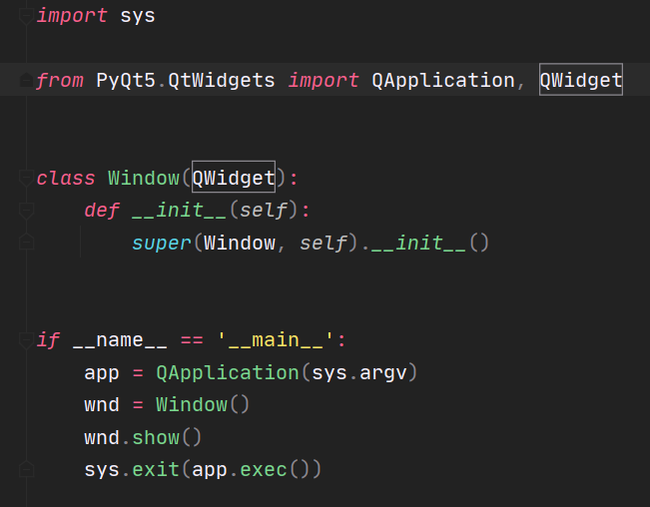Click the 'from' keyword
Image resolution: width=650 pixels, height=507 pixels.
tap(60, 80)
